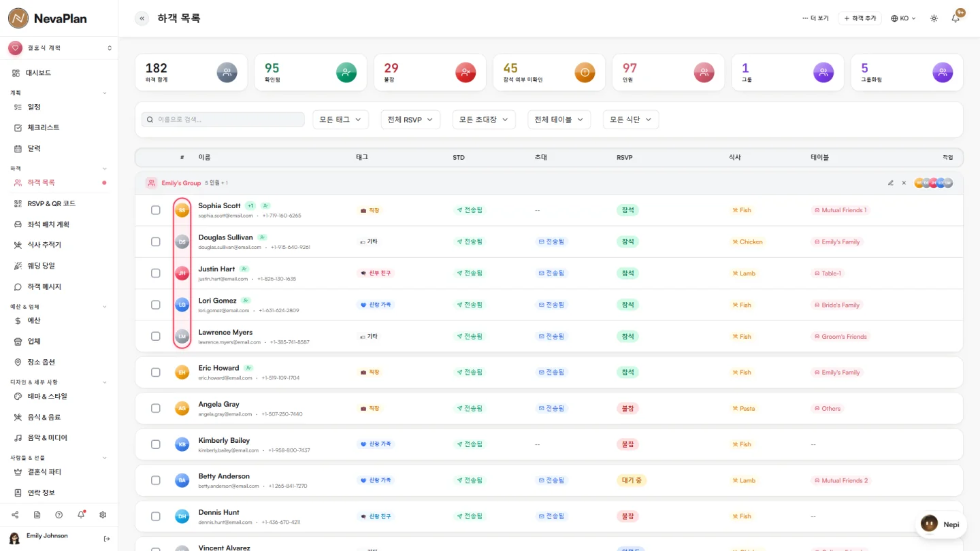Click the 더 보기 button
Viewport: 980px width, 551px height.
815,18
